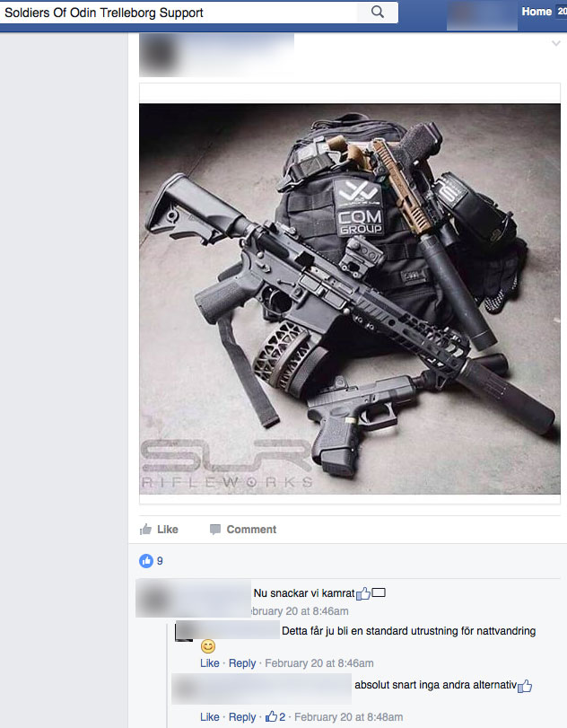Like the 'absolut snart inga' reply
Viewport: 567px width, 728px height.
point(210,717)
